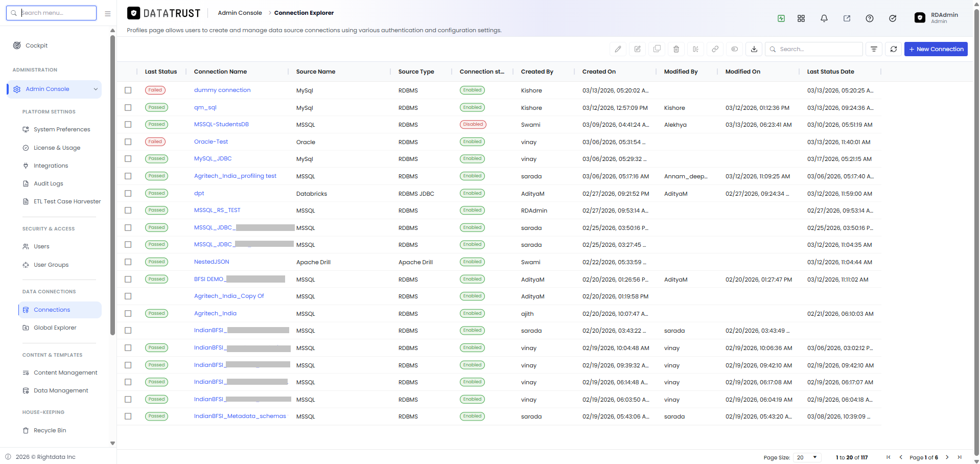Open notifications bell
Image resolution: width=980 pixels, height=464 pixels.
coord(824,18)
